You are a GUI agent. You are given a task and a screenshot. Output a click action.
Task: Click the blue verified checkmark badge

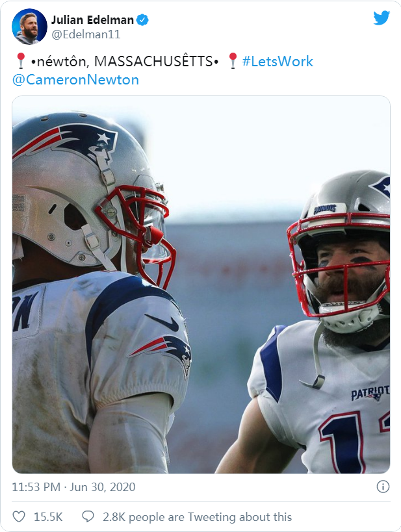point(142,20)
